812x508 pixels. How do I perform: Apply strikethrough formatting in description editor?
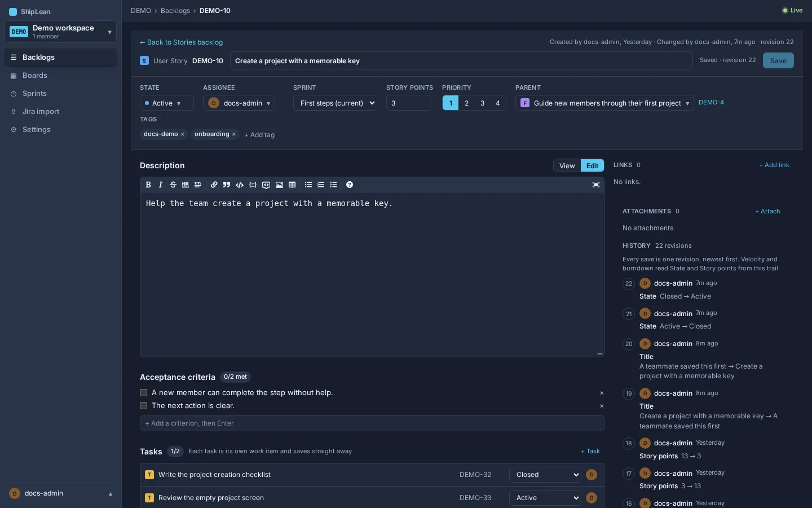[173, 185]
